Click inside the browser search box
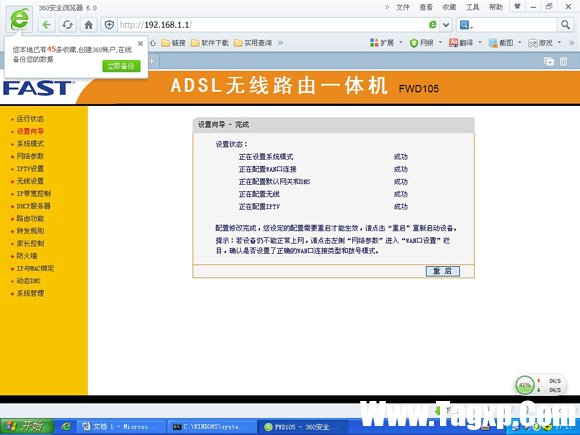The height and width of the screenshot is (435, 580). point(516,25)
